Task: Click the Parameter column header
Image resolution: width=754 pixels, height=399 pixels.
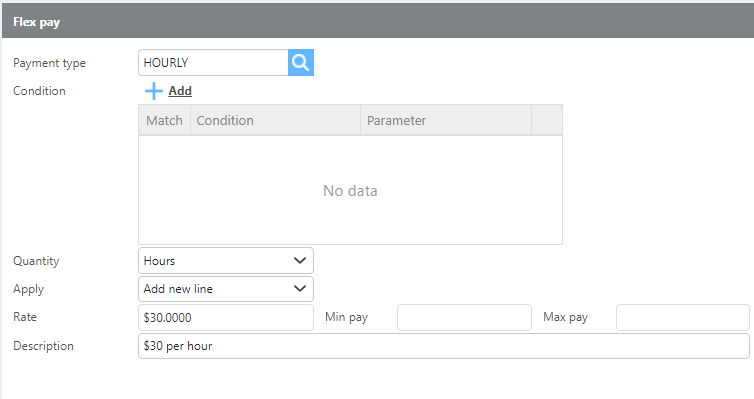Action: (446, 120)
